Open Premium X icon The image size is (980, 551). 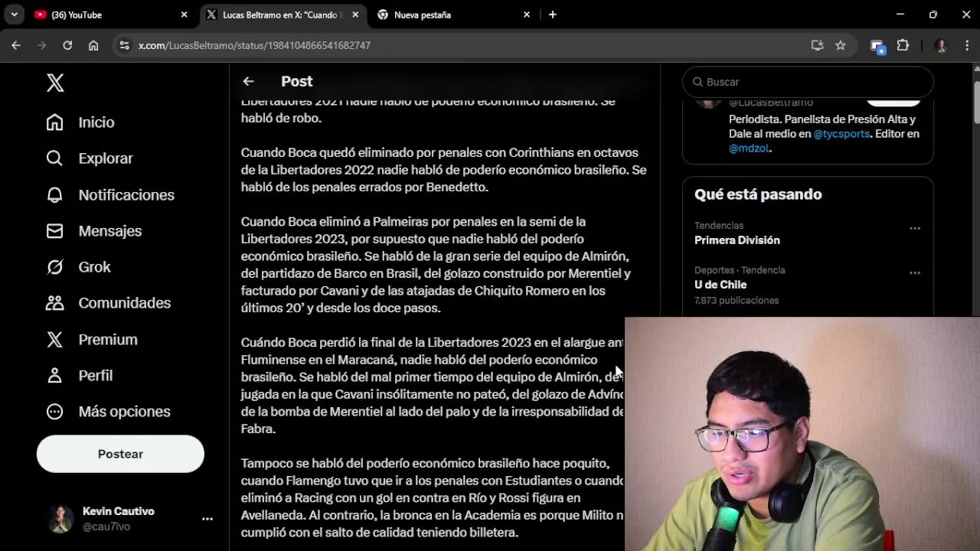click(54, 339)
